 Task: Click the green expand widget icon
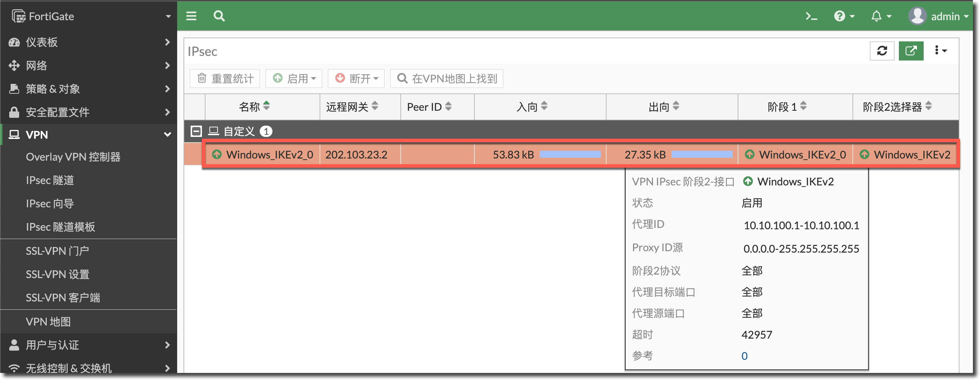(911, 51)
